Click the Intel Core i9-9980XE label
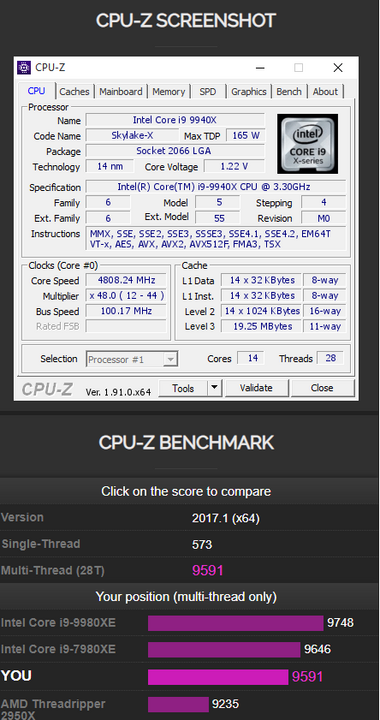Screen dimensions: 380x720 (58, 623)
